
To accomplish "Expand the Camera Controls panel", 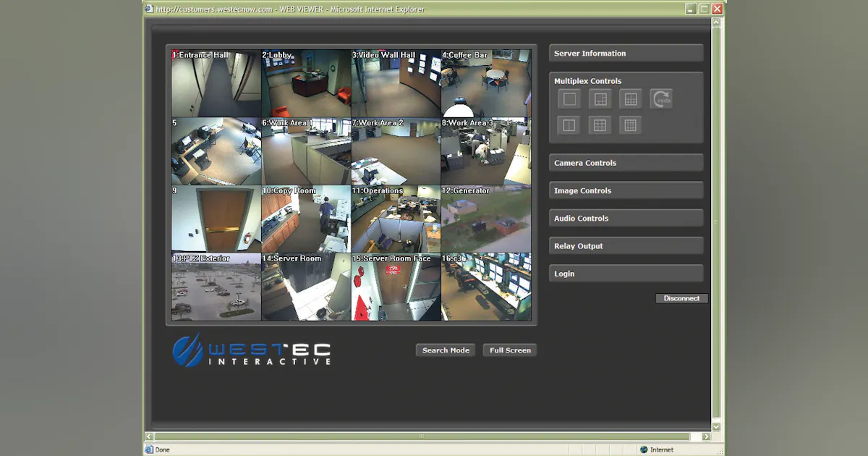I will [626, 163].
